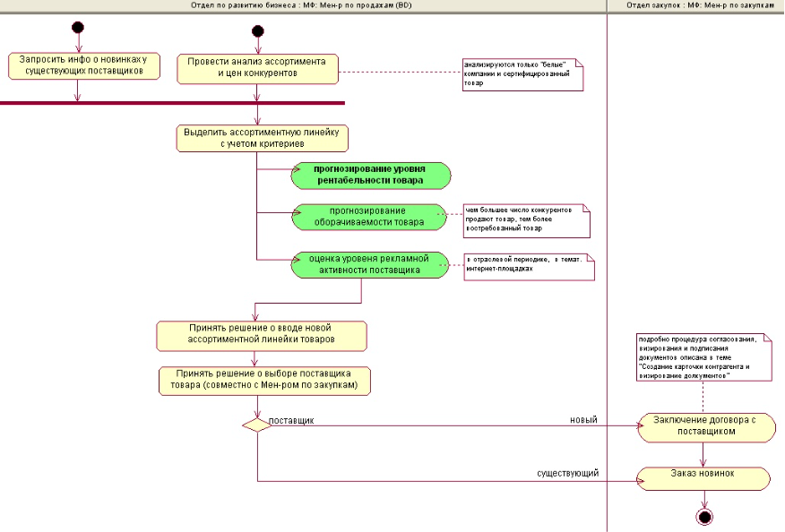785x532 pixels.
Task: Select the decision diamond labeled "поставщик"
Action: tap(257, 425)
